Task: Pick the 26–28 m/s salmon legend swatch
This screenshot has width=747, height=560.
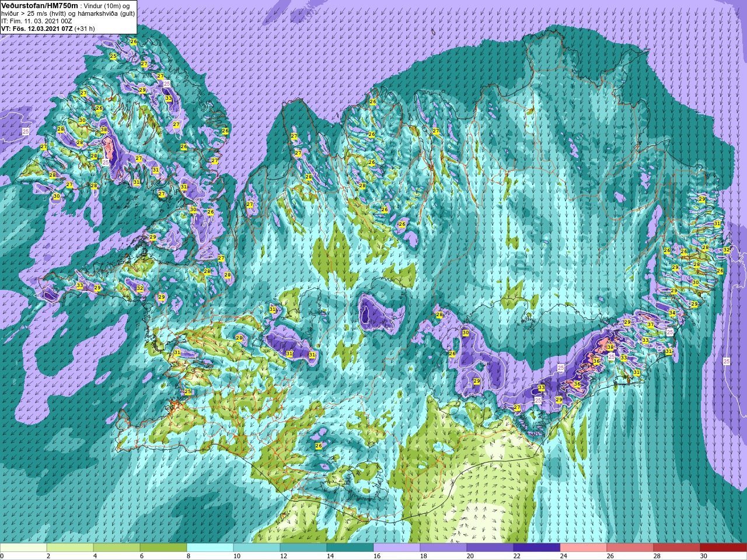Action: coord(630,548)
